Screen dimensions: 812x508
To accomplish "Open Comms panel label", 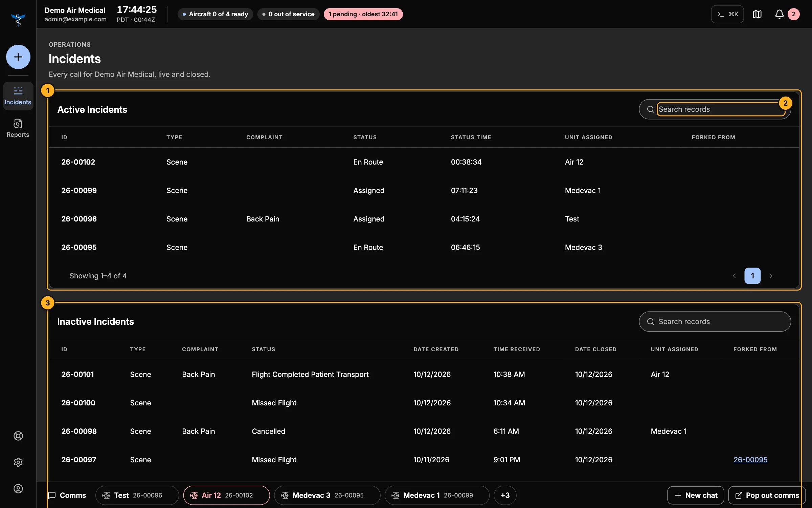I will [67, 495].
